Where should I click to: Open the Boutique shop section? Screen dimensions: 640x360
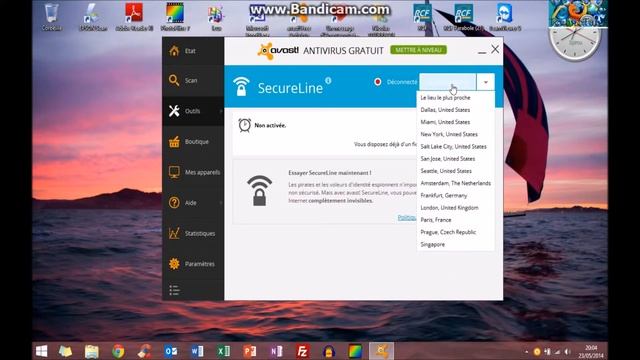pyautogui.click(x=193, y=142)
